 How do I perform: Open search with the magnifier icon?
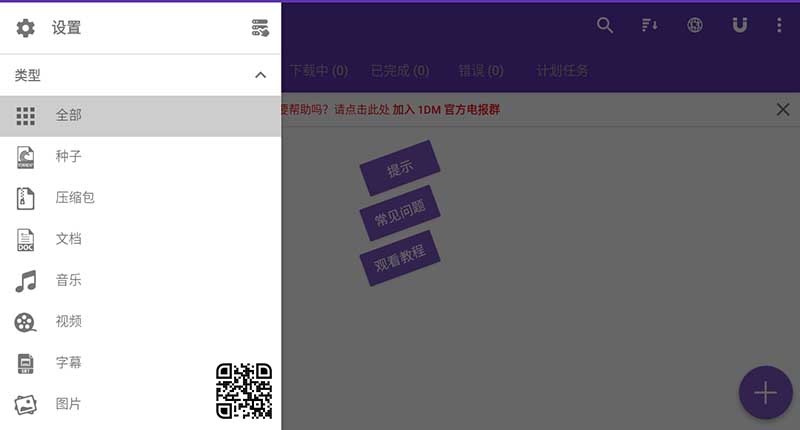click(x=605, y=26)
